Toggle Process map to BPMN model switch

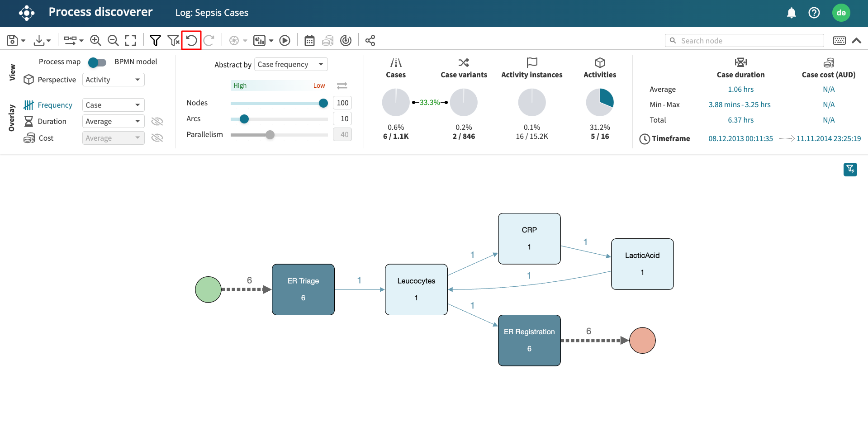pyautogui.click(x=97, y=62)
